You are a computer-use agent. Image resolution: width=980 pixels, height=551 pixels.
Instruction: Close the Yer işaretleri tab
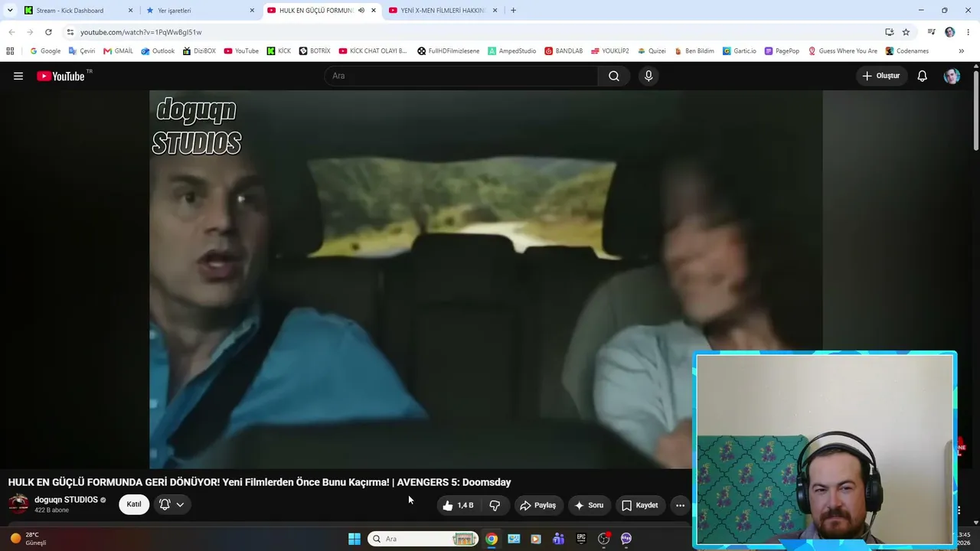(x=252, y=11)
